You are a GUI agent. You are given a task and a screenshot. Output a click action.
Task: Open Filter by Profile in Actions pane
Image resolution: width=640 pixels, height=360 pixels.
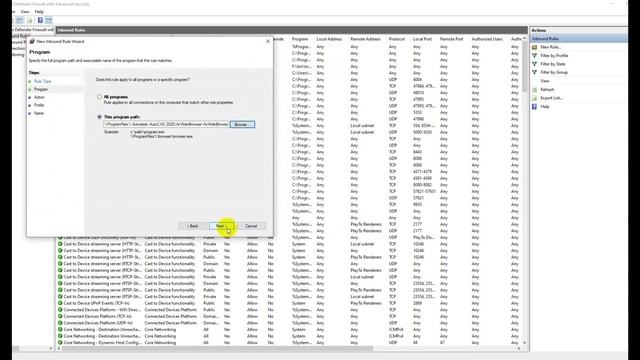(x=554, y=56)
